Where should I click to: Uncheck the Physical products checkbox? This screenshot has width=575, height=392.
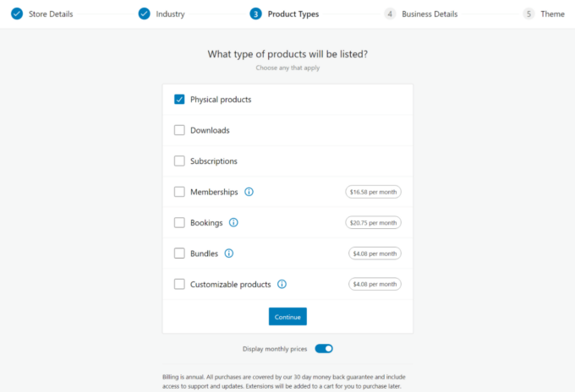179,100
